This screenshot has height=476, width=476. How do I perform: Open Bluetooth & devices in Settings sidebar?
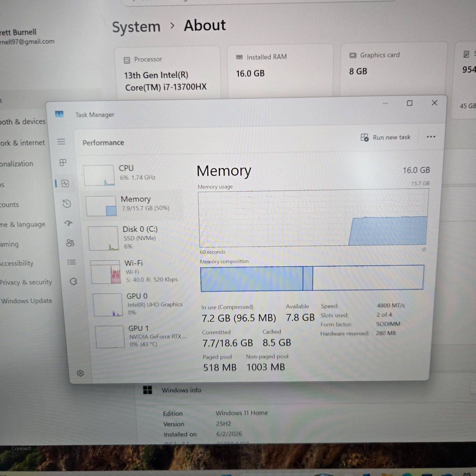tap(23, 122)
